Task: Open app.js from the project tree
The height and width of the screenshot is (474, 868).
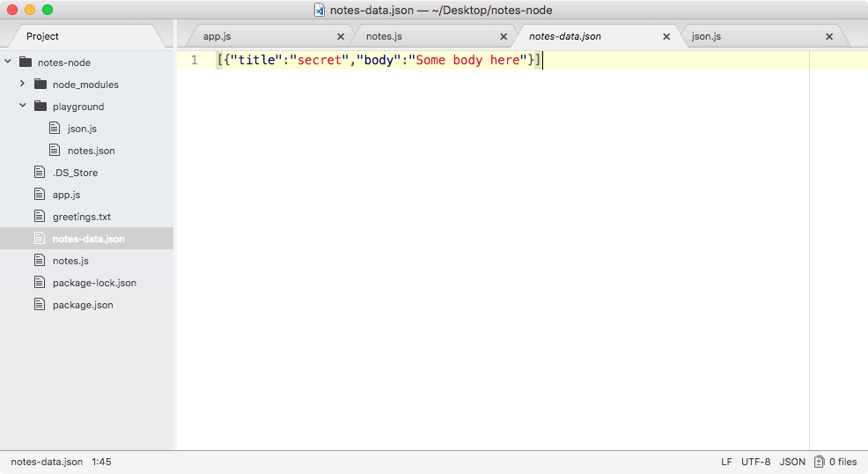Action: click(66, 195)
